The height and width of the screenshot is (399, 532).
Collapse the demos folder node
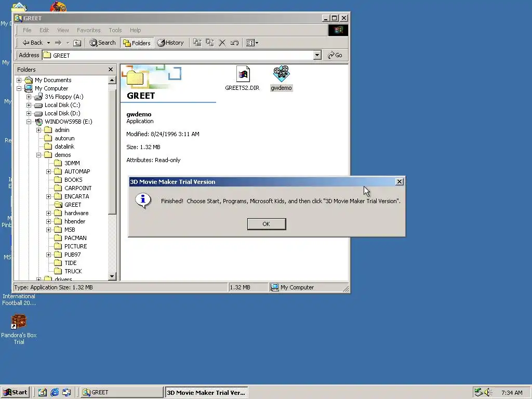point(38,155)
